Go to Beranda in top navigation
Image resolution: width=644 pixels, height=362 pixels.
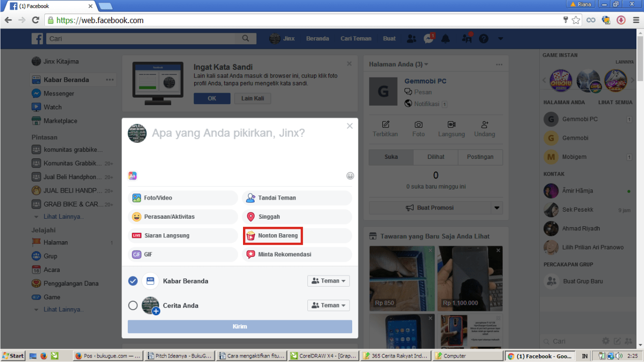click(317, 39)
